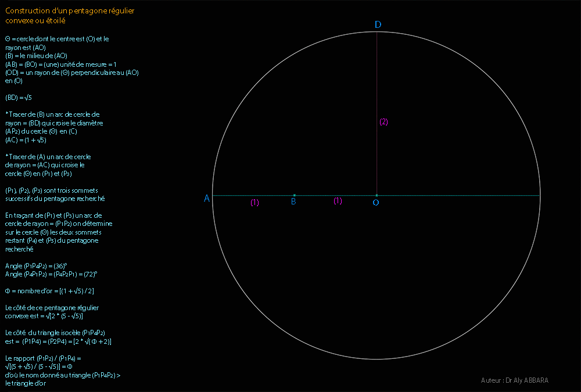
Task: Click the right end of the horizontal diameter
Action: point(539,195)
